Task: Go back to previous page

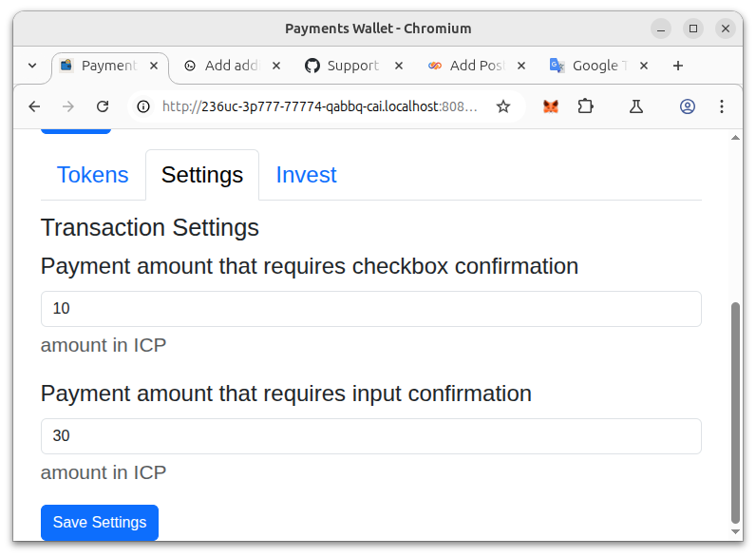Action: click(x=34, y=106)
